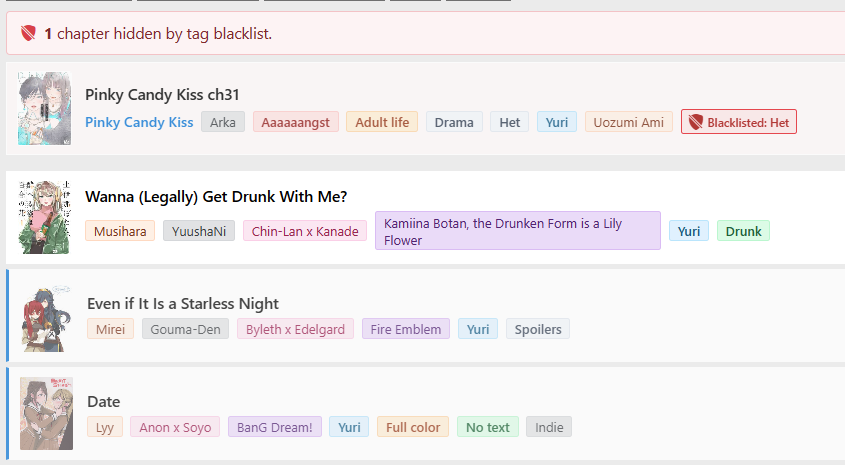The width and height of the screenshot is (845, 465).
Task: Open Date cover thumbnail
Action: 46,413
